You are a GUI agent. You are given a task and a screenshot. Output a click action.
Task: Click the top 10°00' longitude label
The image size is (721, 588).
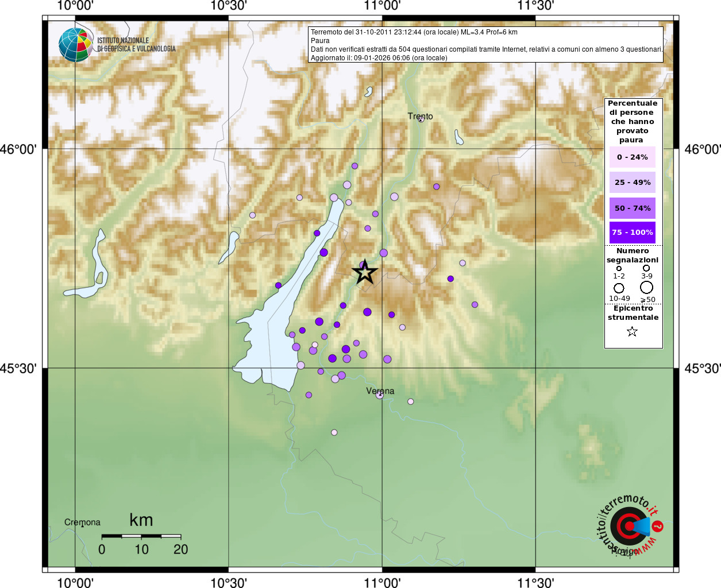75,6
